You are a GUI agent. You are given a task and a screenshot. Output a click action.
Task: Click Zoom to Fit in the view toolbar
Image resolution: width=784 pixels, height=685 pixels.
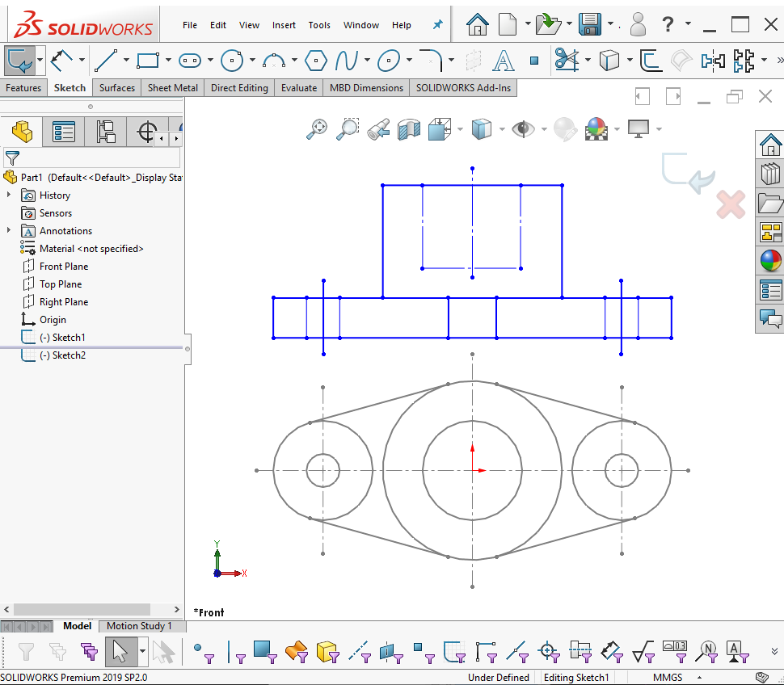click(x=316, y=128)
